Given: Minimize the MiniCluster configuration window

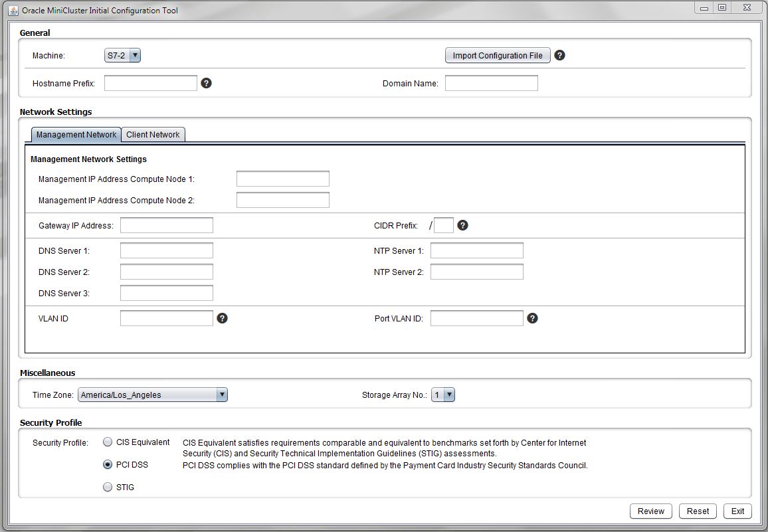Looking at the screenshot, I should (x=704, y=7).
